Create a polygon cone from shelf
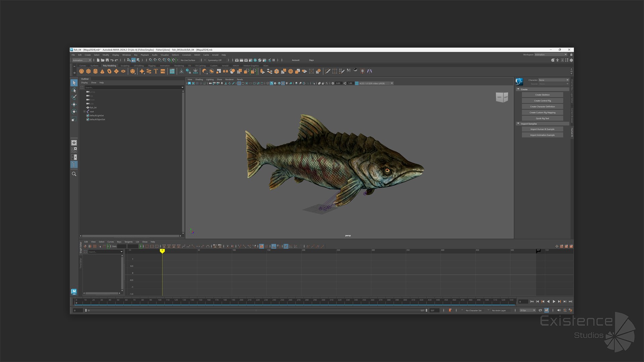The width and height of the screenshot is (644, 362). (102, 71)
